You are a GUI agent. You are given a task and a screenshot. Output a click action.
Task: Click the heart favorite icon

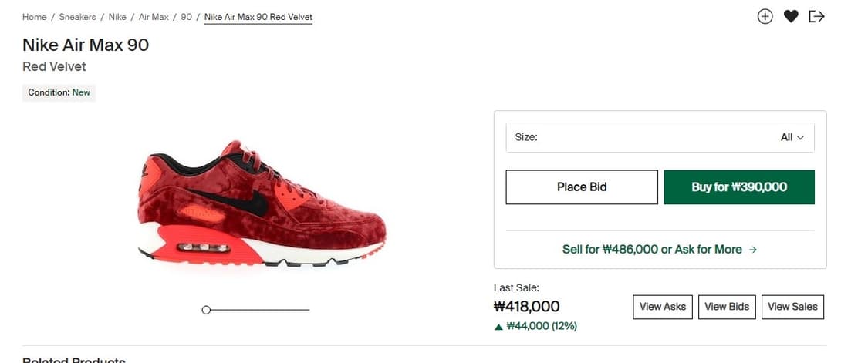[791, 17]
